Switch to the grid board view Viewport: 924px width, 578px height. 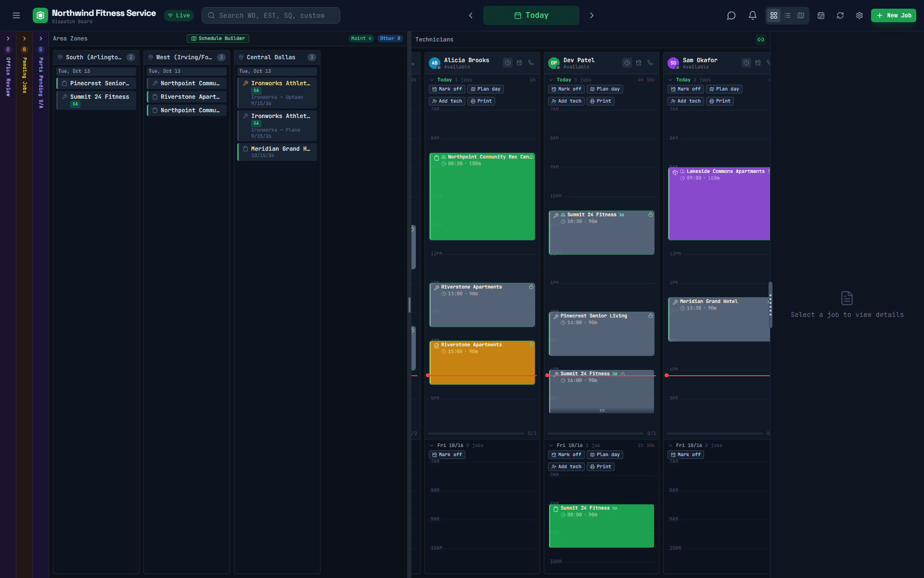774,15
